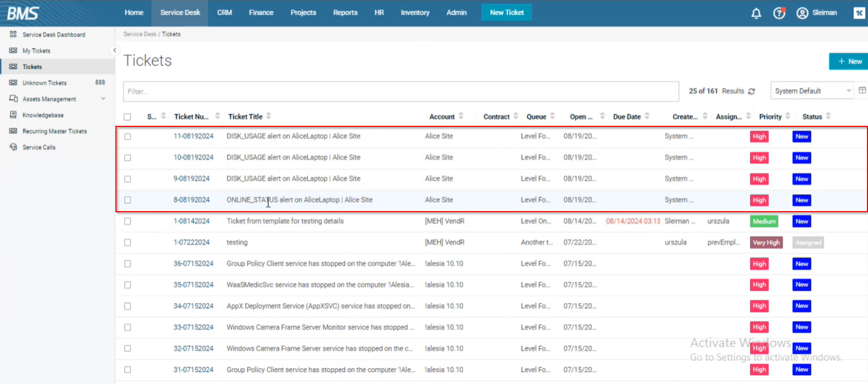Screen dimensions: 868x384
Task: Open ticket link 8-08192024
Action: (x=191, y=200)
